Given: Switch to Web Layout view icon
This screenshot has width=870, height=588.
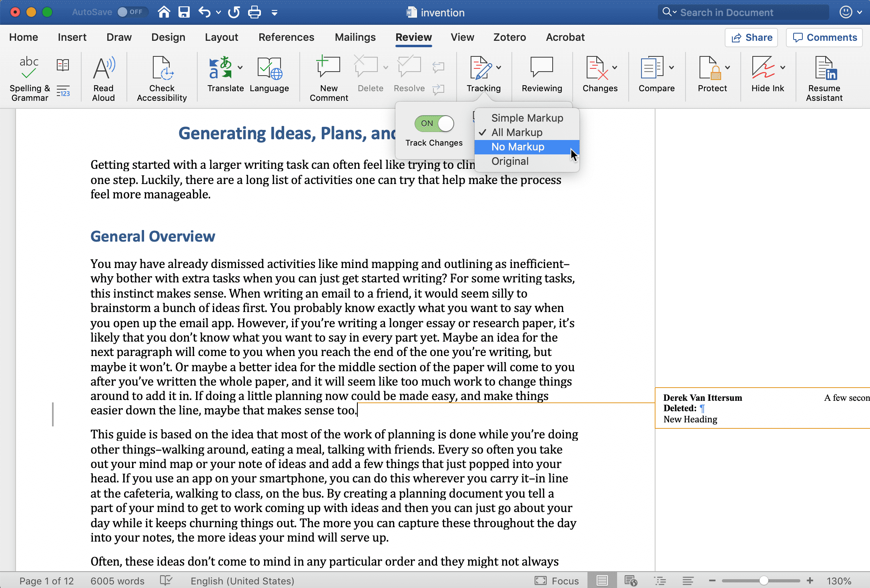Looking at the screenshot, I should click(x=631, y=580).
